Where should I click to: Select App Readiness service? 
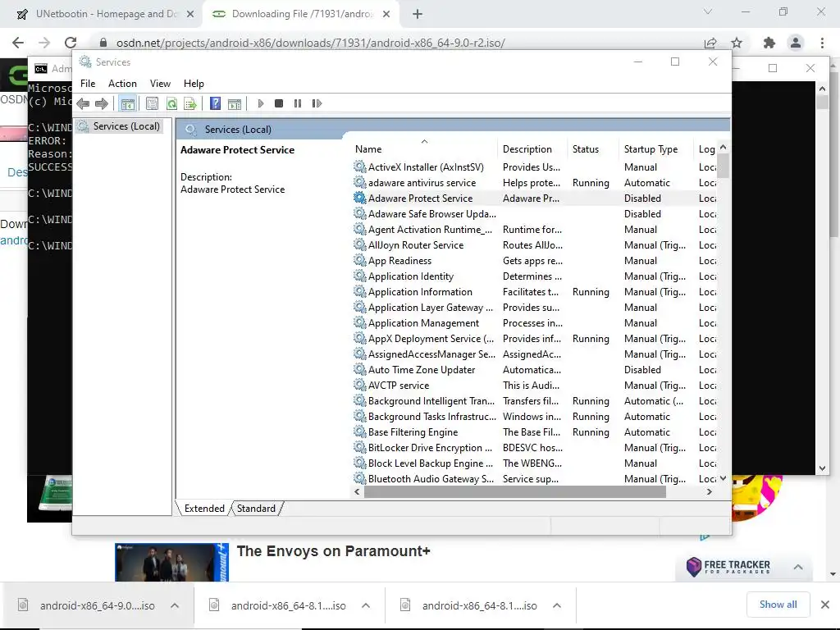click(x=534, y=261)
